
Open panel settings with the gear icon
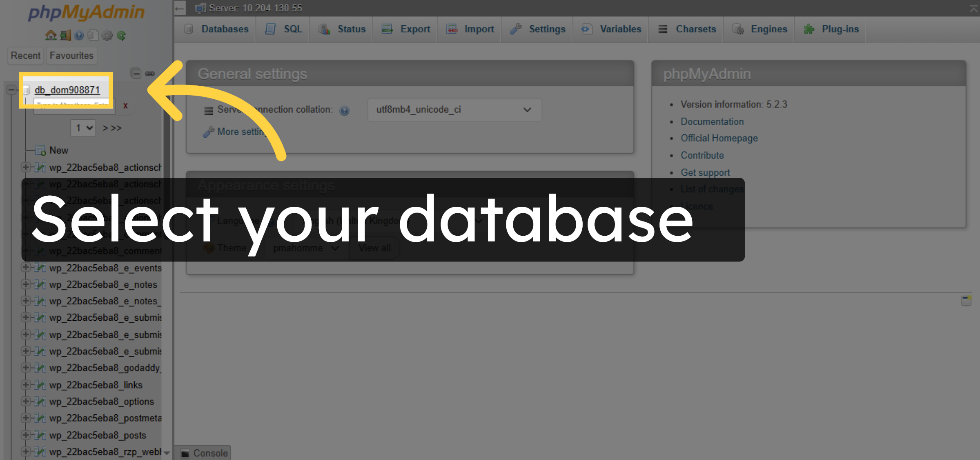click(107, 36)
